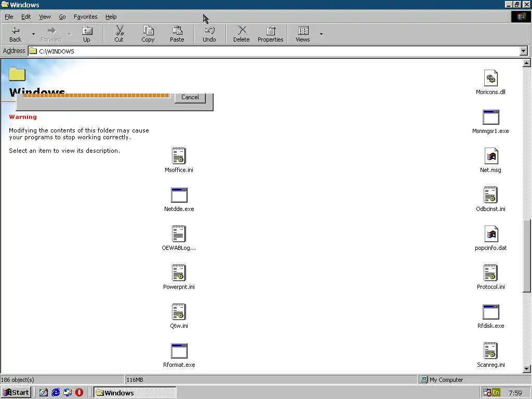The width and height of the screenshot is (532, 399).
Task: Open the Help menu
Action: pyautogui.click(x=111, y=17)
